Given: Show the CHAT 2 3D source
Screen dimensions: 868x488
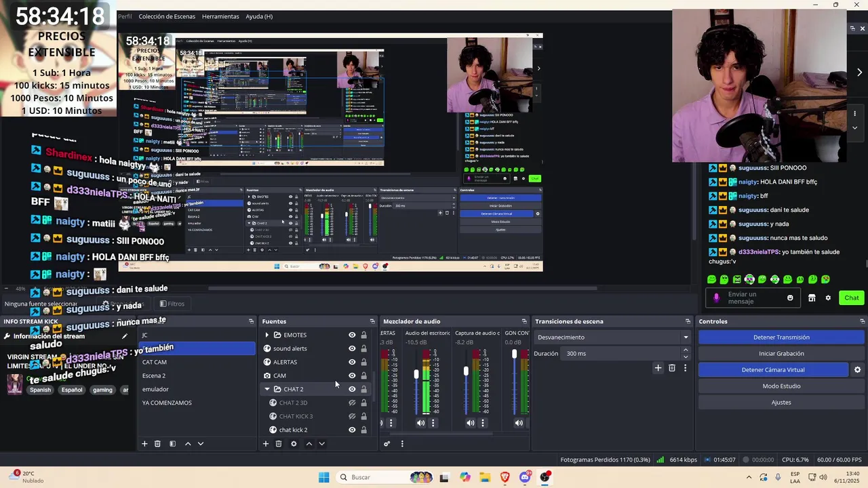Looking at the screenshot, I should point(352,403).
